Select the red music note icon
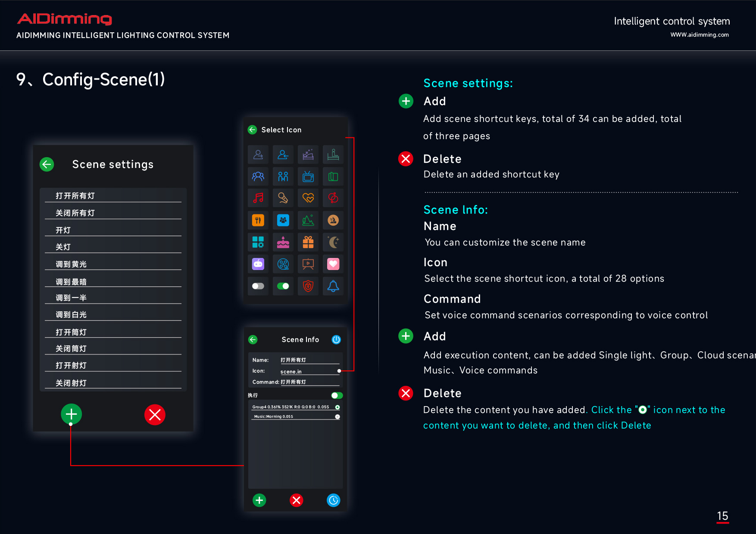Viewport: 756px width, 534px height. click(x=258, y=198)
